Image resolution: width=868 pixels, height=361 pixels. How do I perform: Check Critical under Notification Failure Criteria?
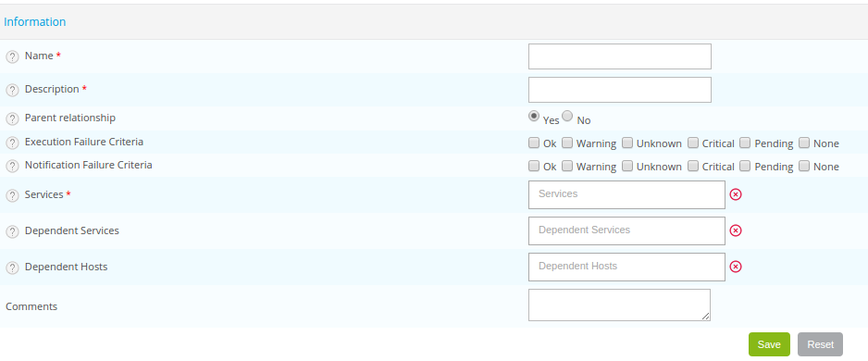coord(693,166)
